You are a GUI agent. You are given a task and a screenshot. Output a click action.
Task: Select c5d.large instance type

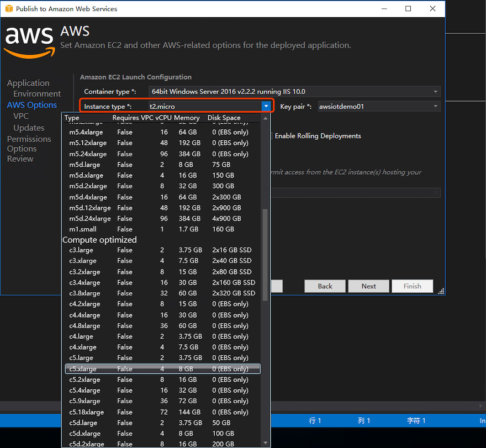(x=163, y=423)
